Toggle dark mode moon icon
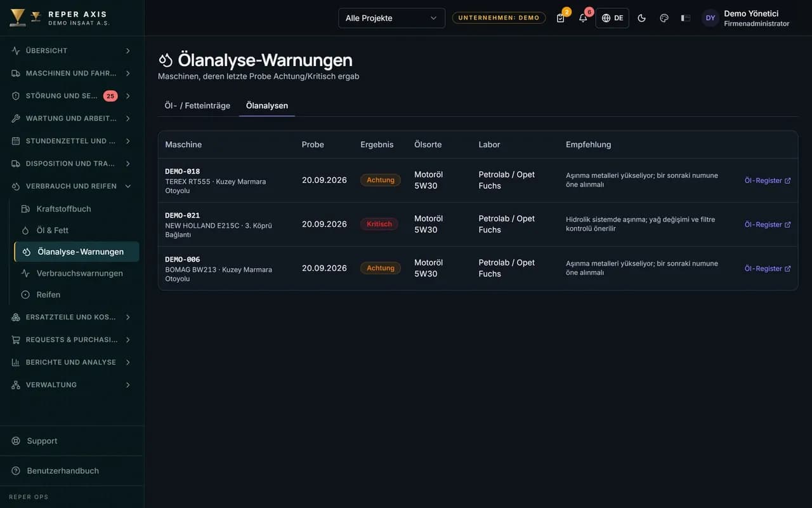This screenshot has height=508, width=812. coord(641,18)
